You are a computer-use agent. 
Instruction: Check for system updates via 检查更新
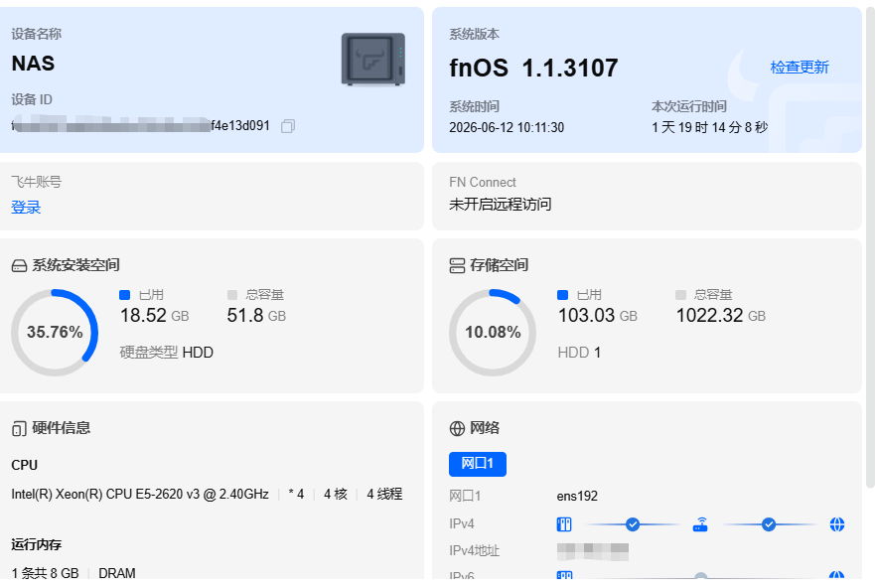click(x=800, y=68)
